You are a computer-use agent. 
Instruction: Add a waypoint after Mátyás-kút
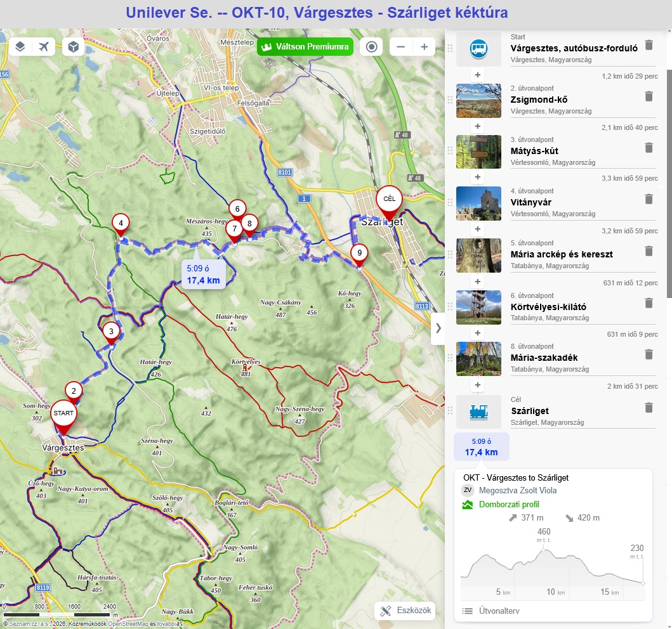(x=478, y=178)
